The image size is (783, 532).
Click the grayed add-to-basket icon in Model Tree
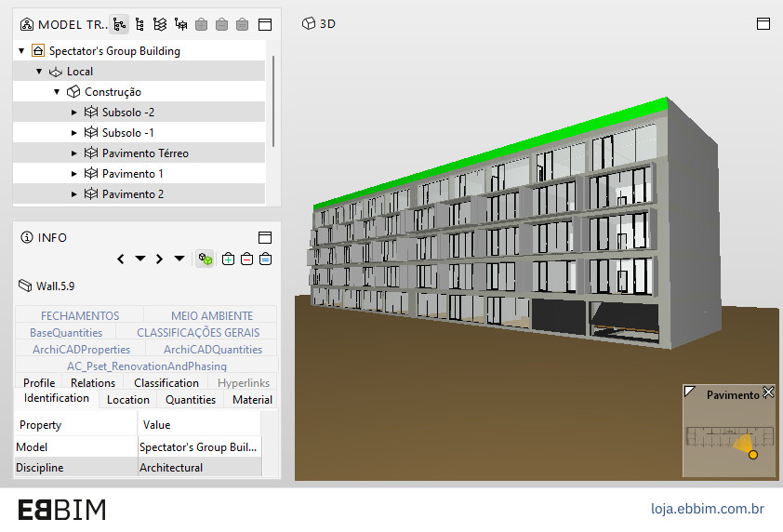click(201, 24)
